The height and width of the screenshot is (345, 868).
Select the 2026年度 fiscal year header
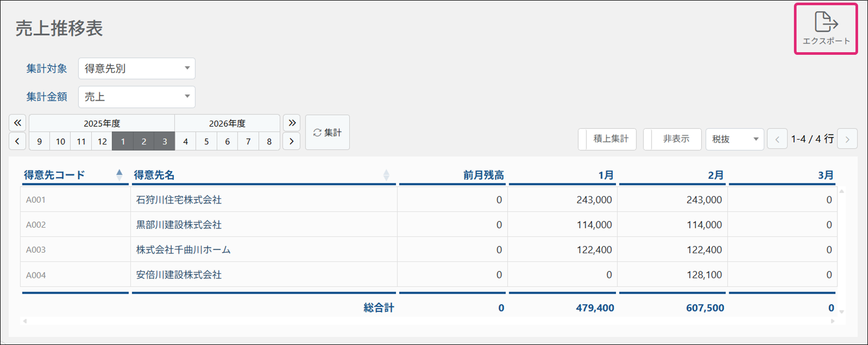[227, 124]
